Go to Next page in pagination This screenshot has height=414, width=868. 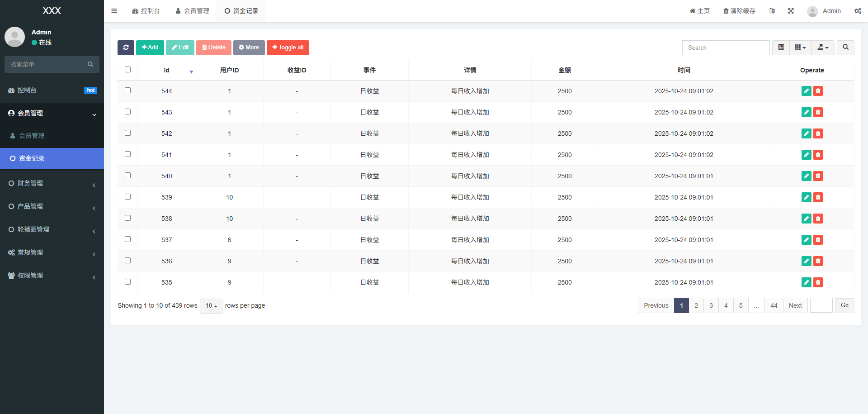[x=795, y=305]
